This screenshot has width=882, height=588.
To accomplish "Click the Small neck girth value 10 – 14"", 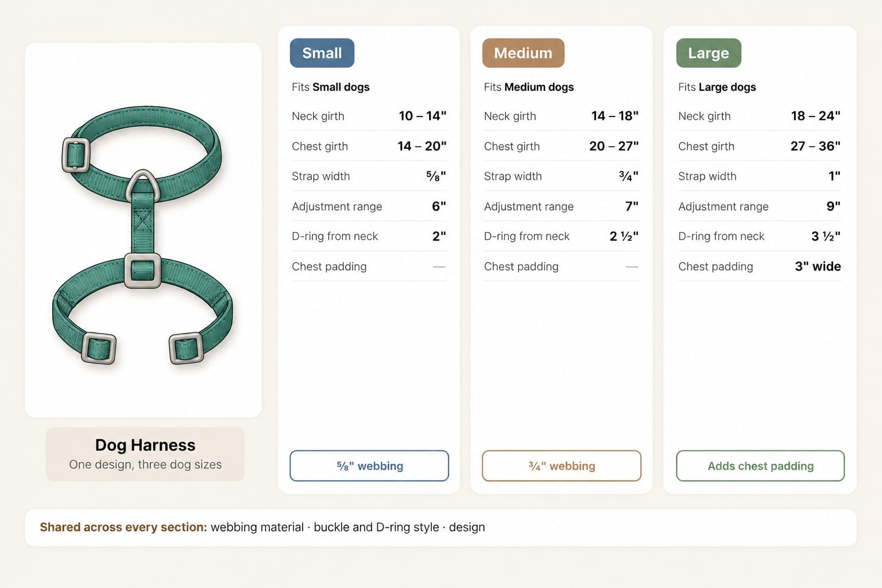I will click(423, 116).
